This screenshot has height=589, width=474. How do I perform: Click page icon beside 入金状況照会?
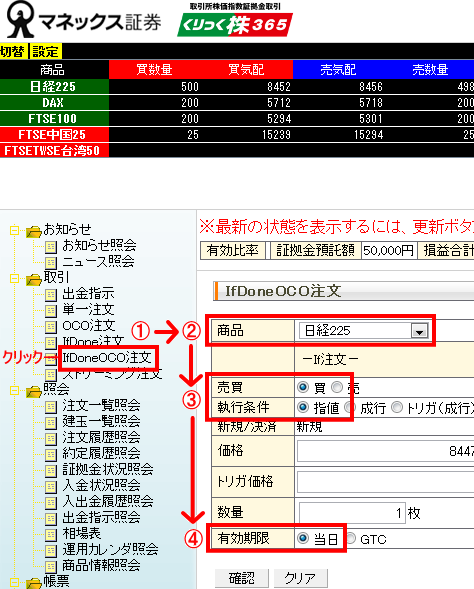(51, 486)
